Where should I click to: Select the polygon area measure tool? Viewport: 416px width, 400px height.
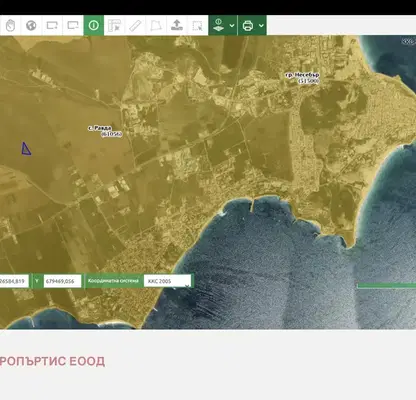(156, 25)
